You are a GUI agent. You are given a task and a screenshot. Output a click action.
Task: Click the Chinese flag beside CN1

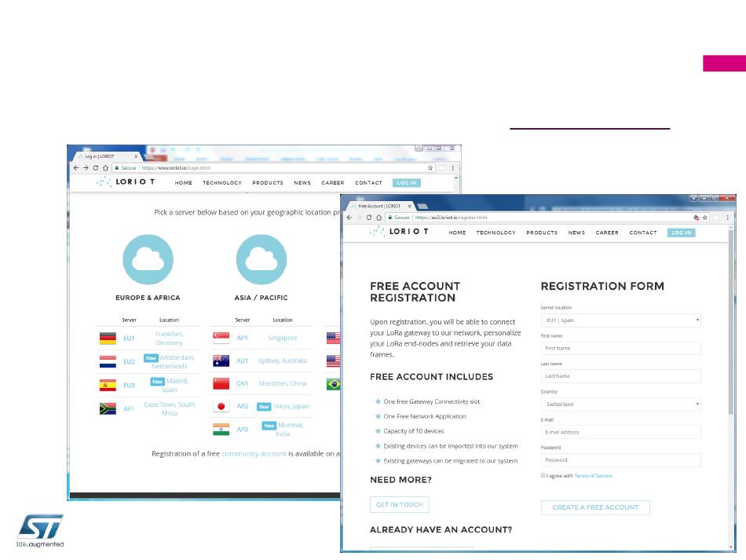(x=221, y=383)
